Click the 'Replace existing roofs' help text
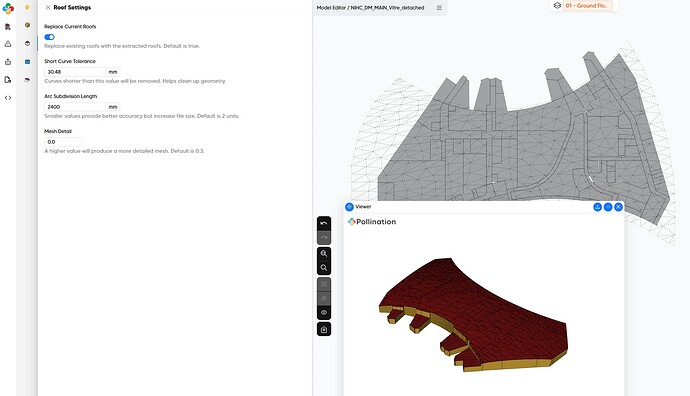This screenshot has width=690, height=396. (x=122, y=46)
